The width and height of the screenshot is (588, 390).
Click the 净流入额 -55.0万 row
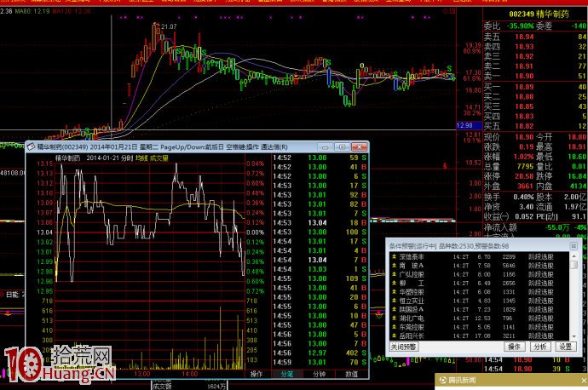coord(535,227)
